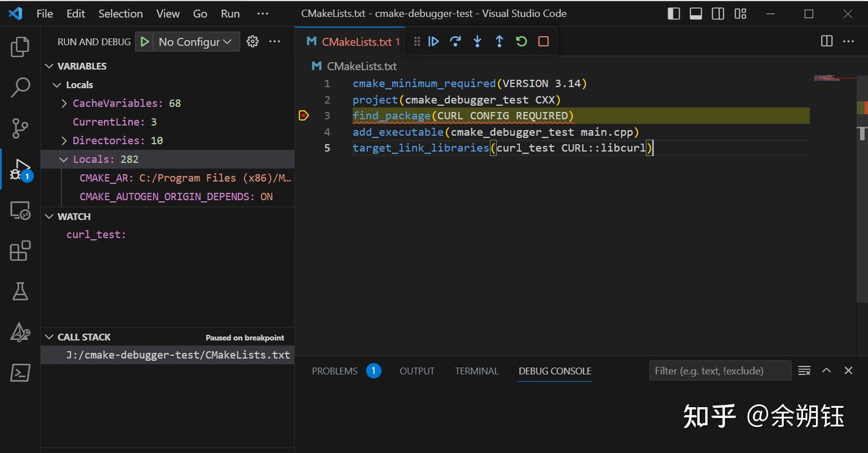Select the Step Out debug icon

(x=499, y=41)
